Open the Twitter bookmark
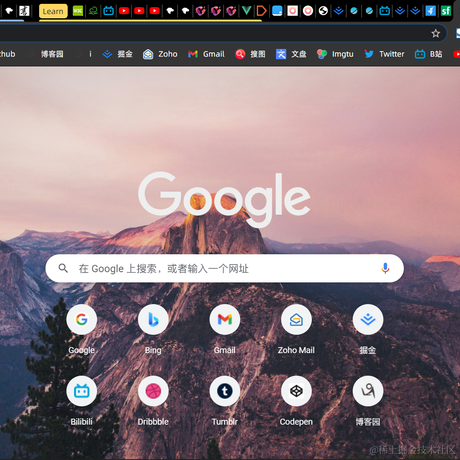 [x=384, y=54]
